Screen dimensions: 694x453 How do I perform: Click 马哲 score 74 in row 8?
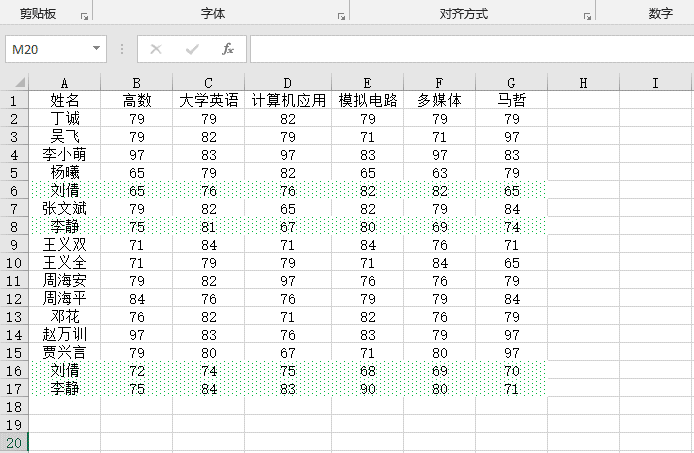(511, 227)
